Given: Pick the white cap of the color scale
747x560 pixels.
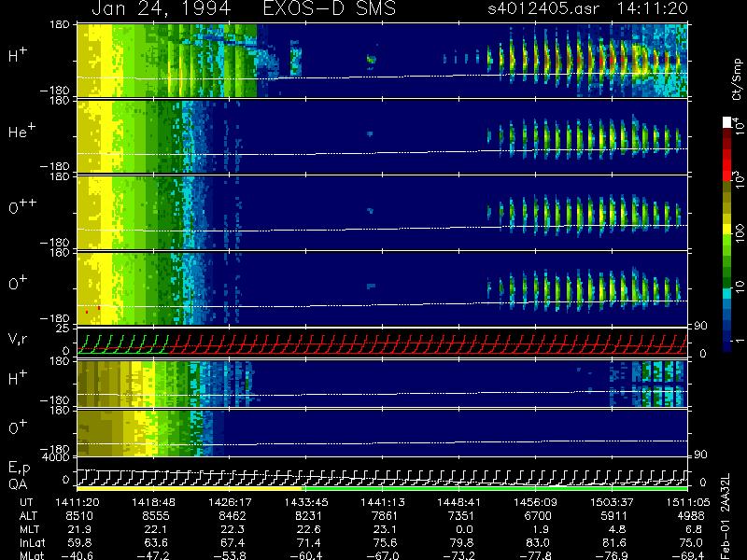Looking at the screenshot, I should [727, 122].
